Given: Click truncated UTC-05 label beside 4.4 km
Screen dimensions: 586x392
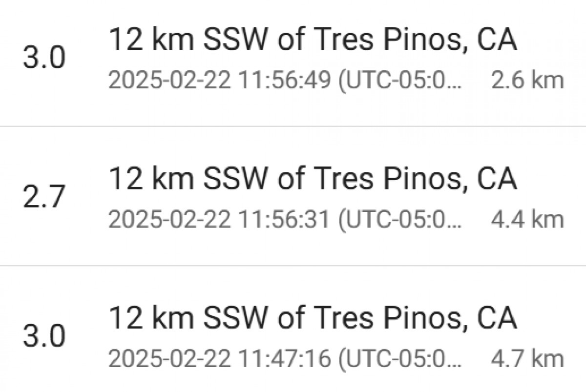Looking at the screenshot, I should (400, 220).
